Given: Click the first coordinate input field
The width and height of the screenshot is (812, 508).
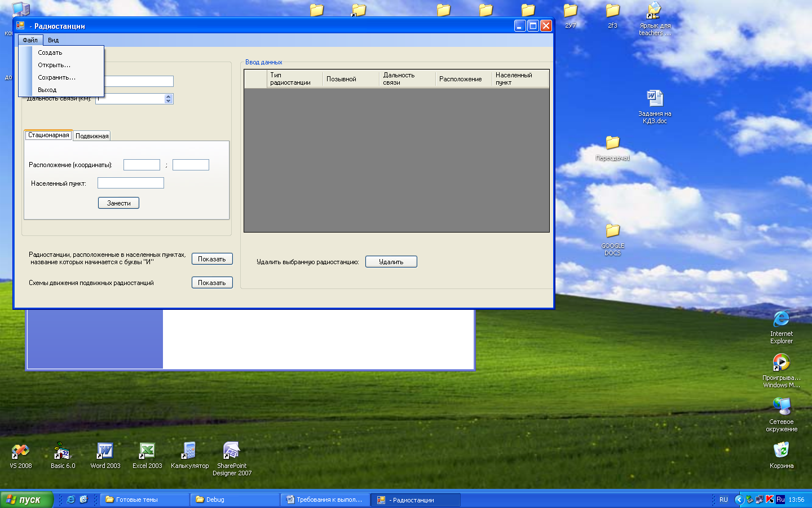Looking at the screenshot, I should (142, 165).
